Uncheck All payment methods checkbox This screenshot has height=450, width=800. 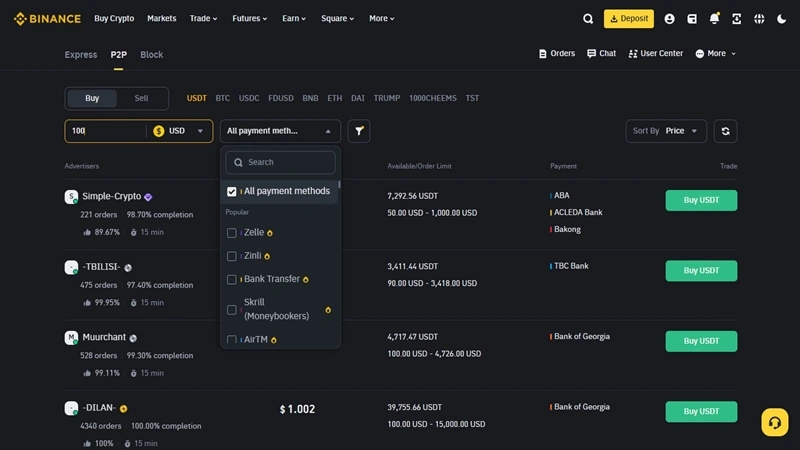pos(232,191)
